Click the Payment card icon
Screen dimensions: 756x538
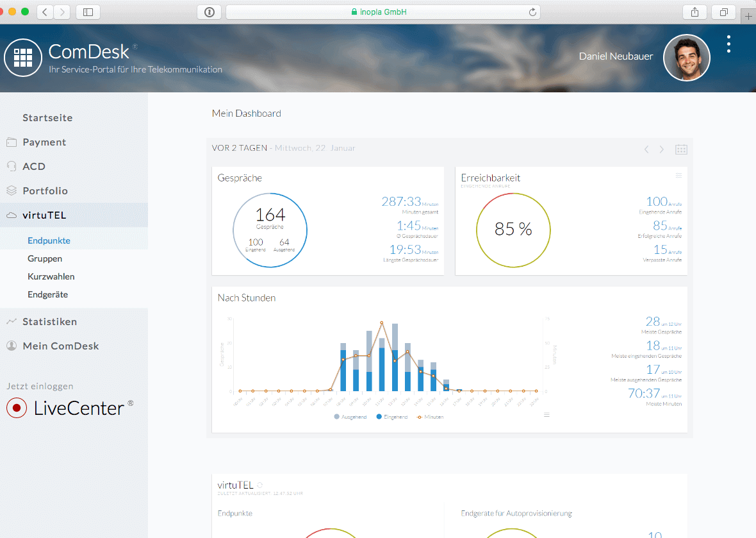click(x=12, y=142)
